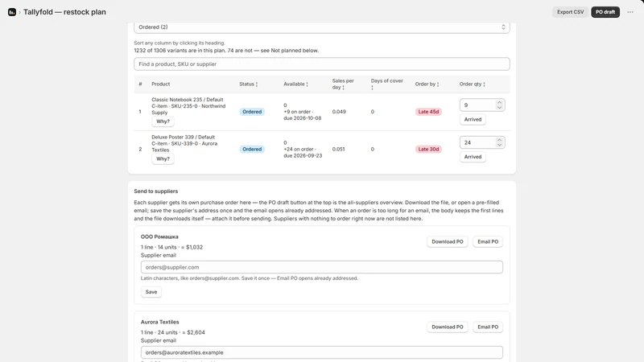Click the Late 45d badge
This screenshot has height=362, width=644.
(x=428, y=112)
